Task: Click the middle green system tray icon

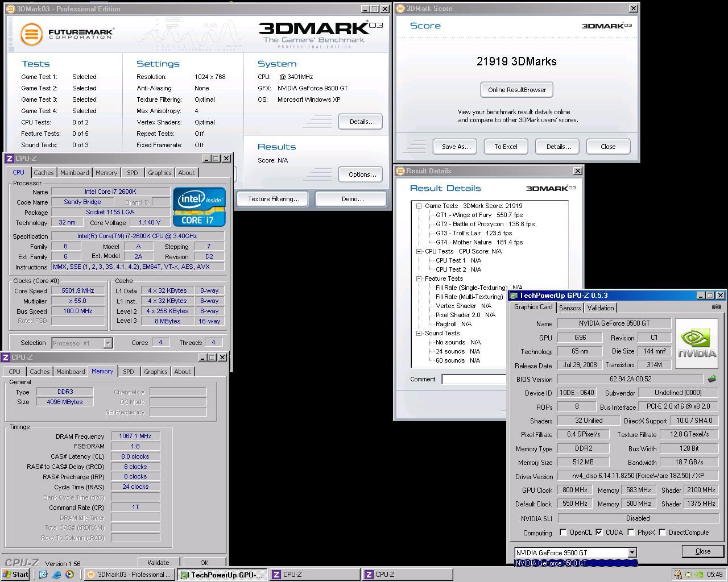Action: tap(688, 575)
